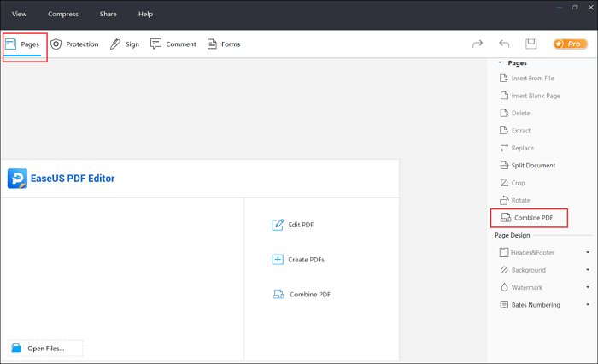Click the Edit PDF icon

[x=278, y=225]
